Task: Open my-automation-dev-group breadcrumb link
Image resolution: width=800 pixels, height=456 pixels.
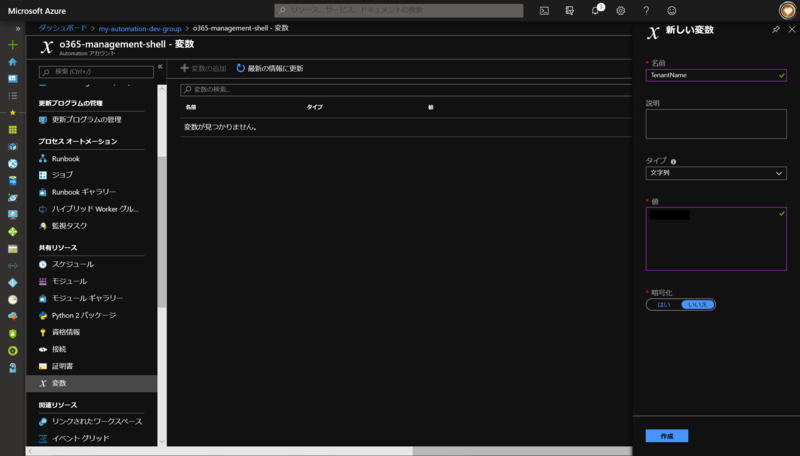Action: (x=140, y=29)
